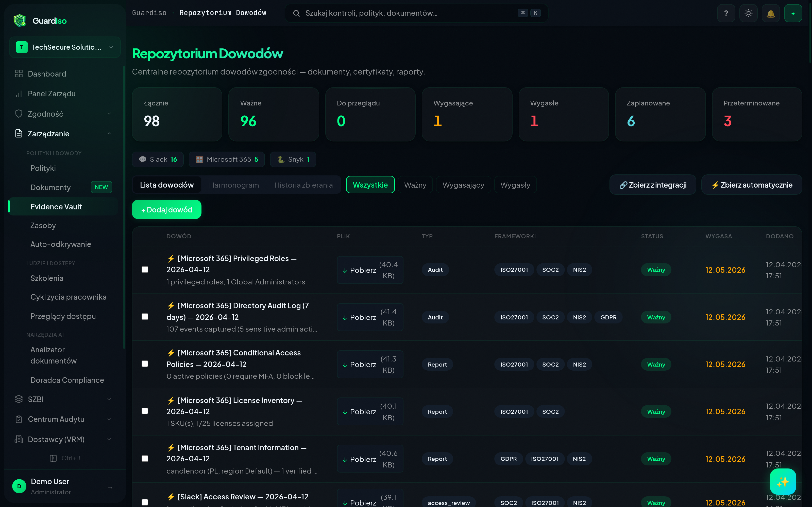Click the green sparkle icon in header

click(x=793, y=13)
